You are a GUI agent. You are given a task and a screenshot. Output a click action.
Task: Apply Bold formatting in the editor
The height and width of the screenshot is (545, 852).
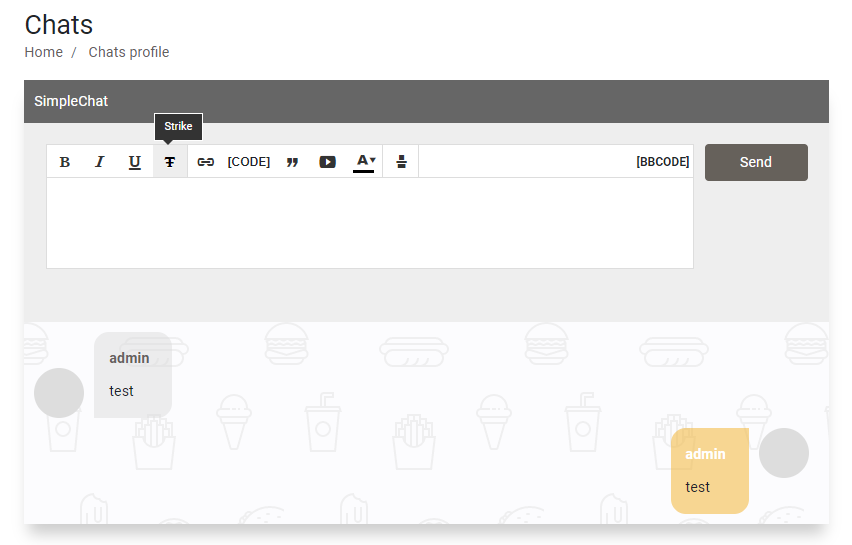pos(65,162)
